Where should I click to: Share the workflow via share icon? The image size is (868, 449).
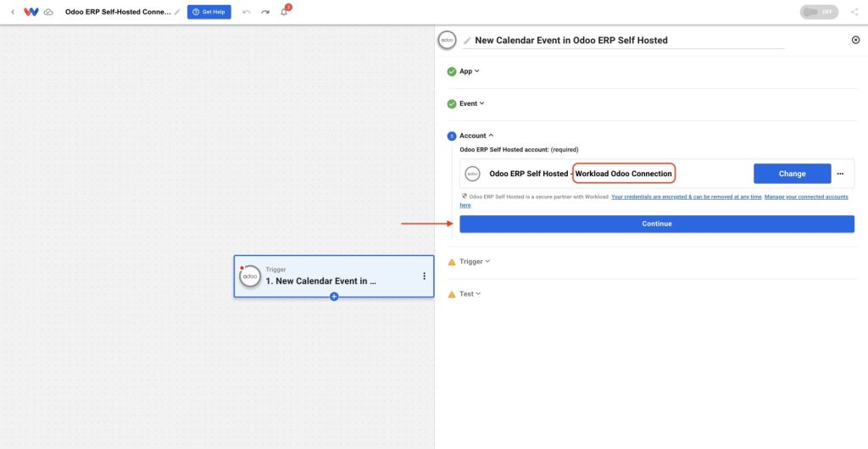click(x=854, y=12)
